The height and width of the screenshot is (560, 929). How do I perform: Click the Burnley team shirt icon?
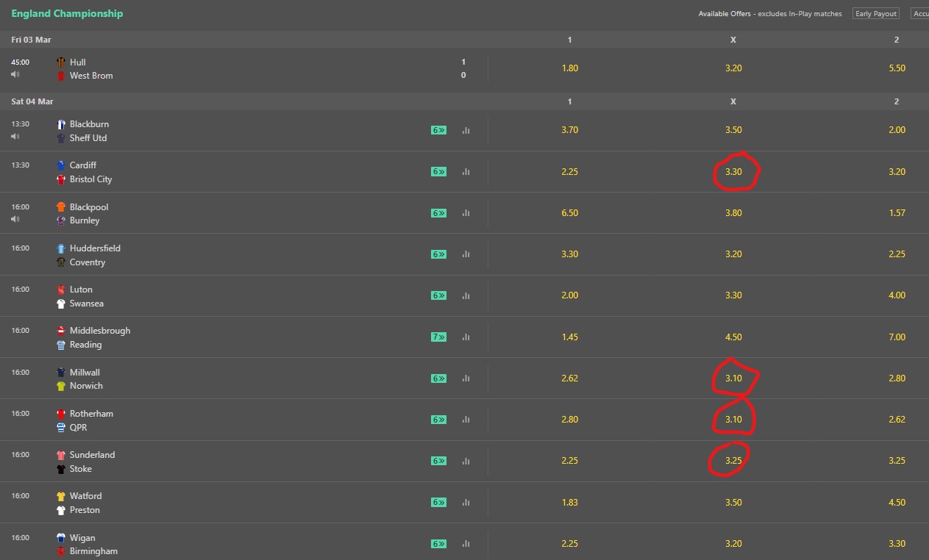tap(61, 220)
